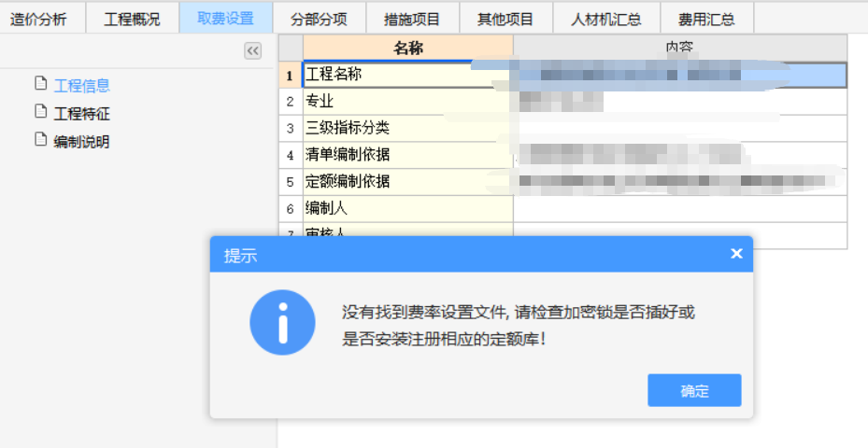View the 费用汇总 tab

click(707, 19)
